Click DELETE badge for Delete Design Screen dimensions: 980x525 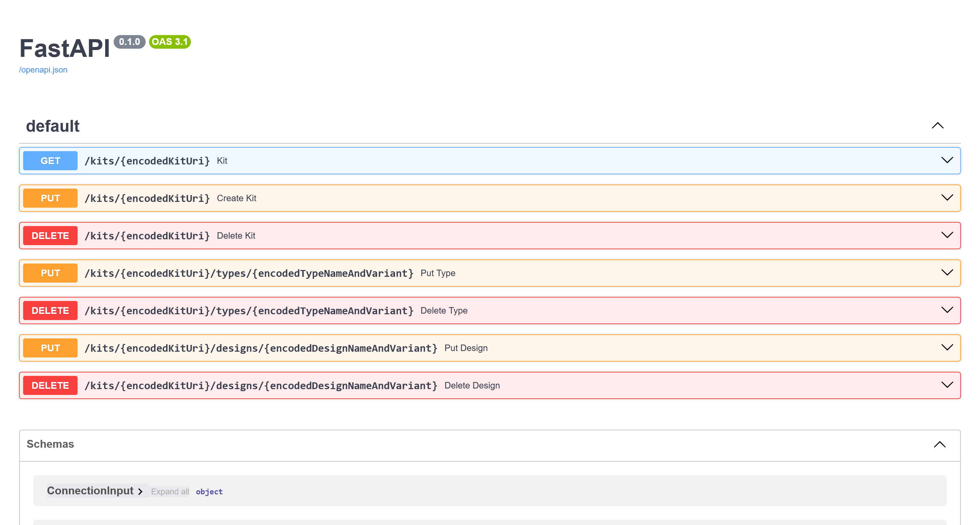point(50,385)
